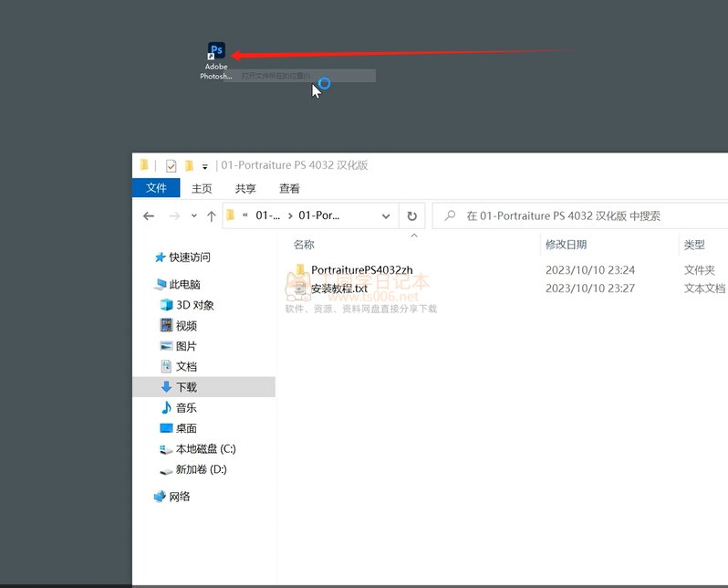Click the 3D 对象 sidebar item
The image size is (728, 588).
point(194,305)
